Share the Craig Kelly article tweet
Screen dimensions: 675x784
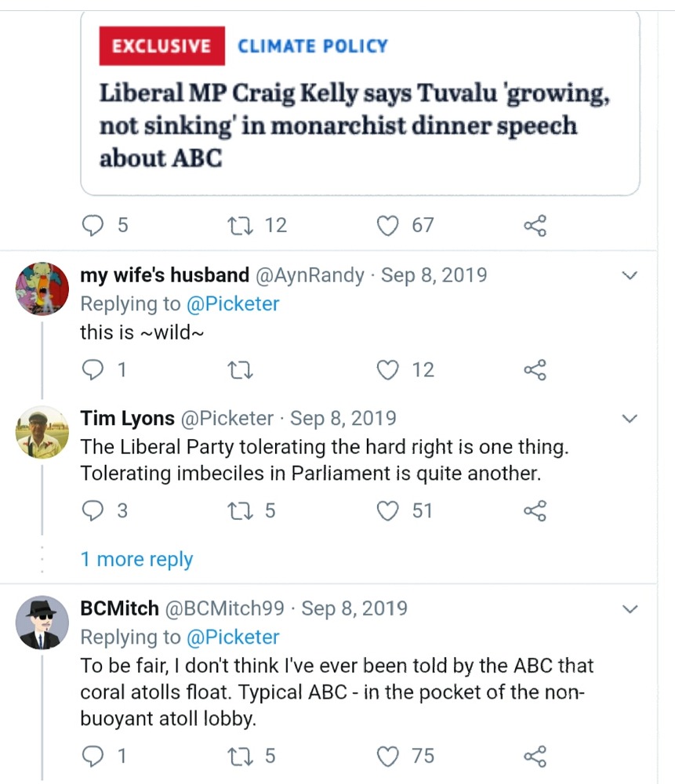[x=534, y=227]
